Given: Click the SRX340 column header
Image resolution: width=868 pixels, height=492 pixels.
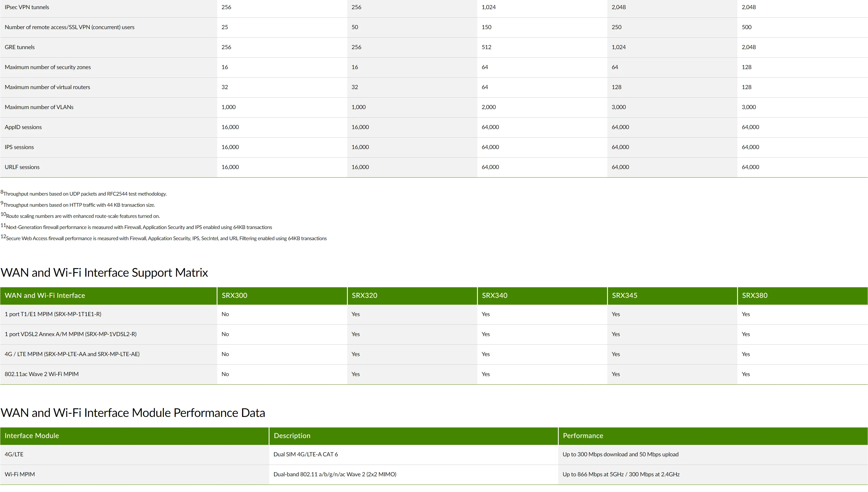Looking at the screenshot, I should 494,295.
